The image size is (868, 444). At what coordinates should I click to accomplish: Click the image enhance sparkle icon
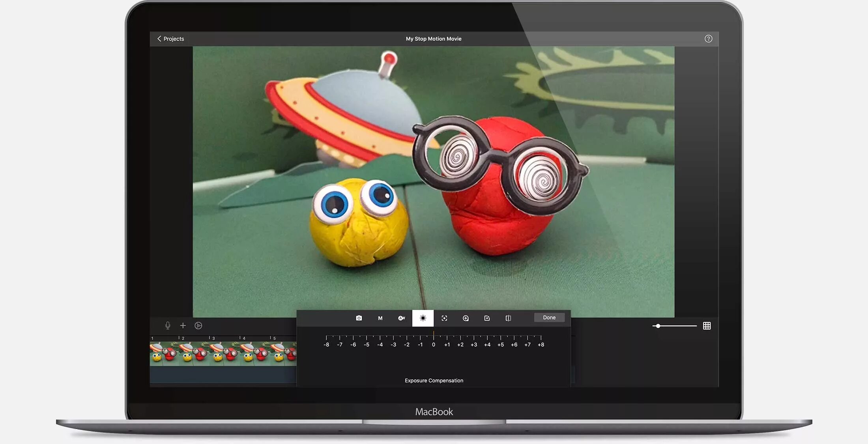[x=487, y=318]
